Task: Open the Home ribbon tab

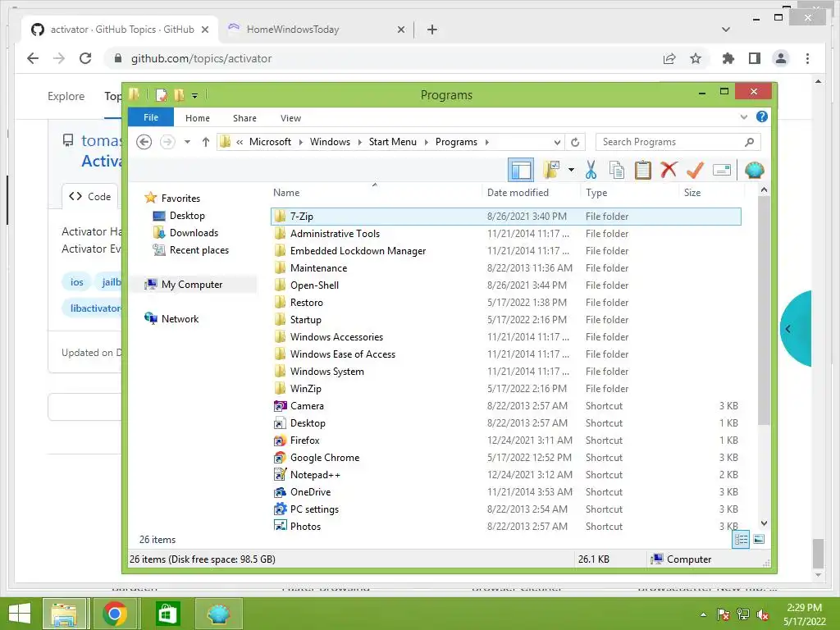Action: click(x=198, y=118)
